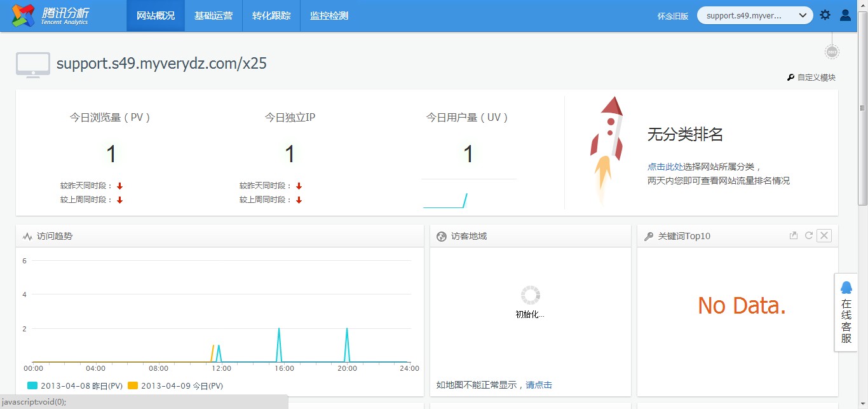Open the user account profile icon
Viewport: 868px width, 409px height.
[845, 15]
